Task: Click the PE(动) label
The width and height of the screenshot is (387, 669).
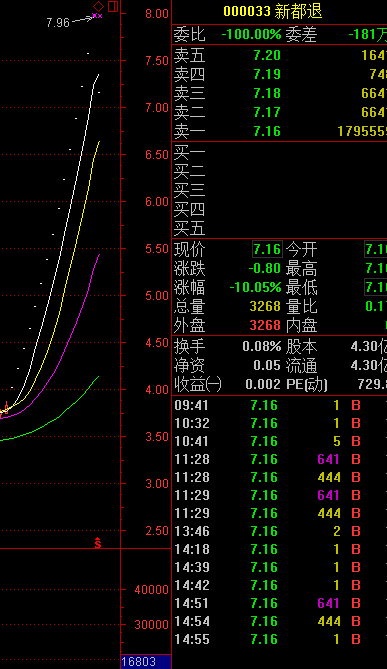Action: pyautogui.click(x=307, y=384)
